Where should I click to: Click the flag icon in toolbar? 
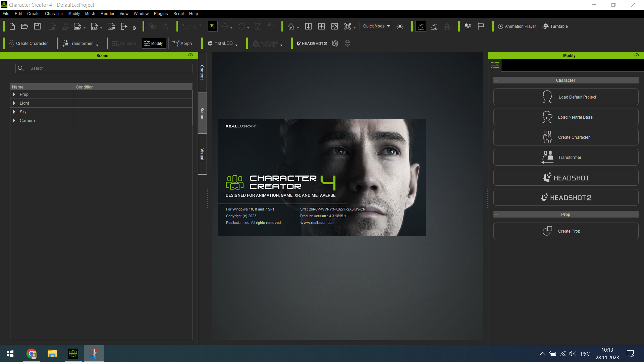pos(481,26)
